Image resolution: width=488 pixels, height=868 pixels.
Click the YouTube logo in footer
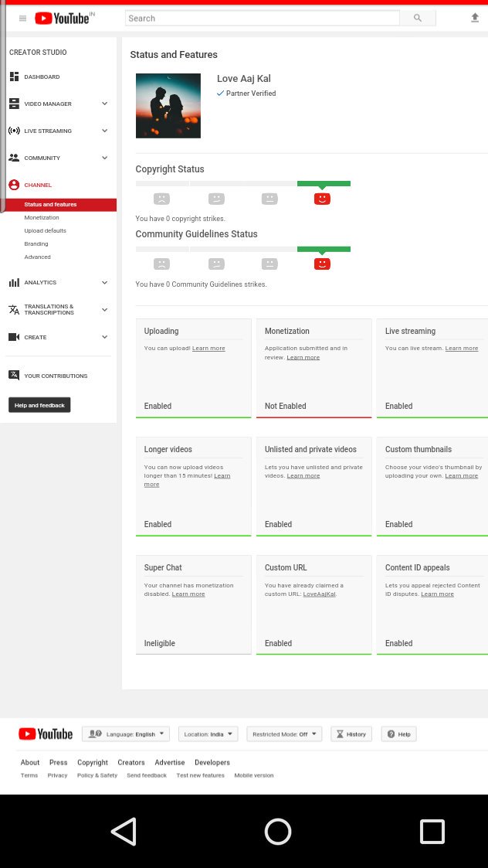[x=46, y=734]
